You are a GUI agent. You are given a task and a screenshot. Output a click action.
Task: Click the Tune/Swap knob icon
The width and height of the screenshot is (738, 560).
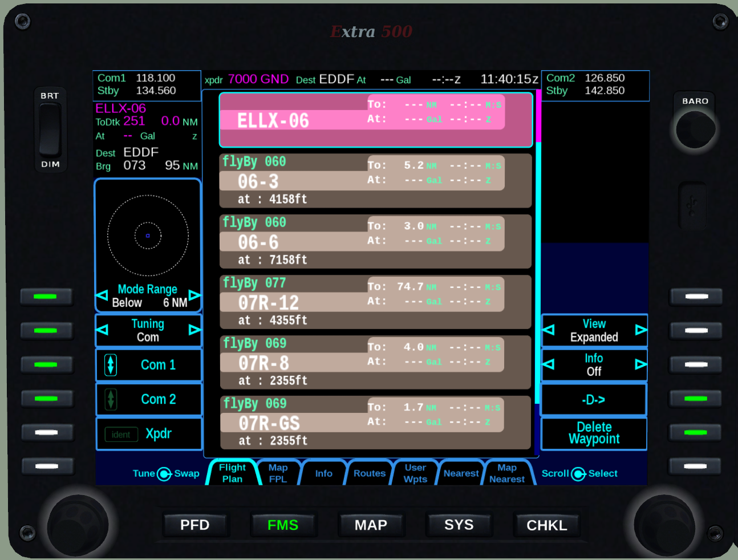click(x=164, y=474)
